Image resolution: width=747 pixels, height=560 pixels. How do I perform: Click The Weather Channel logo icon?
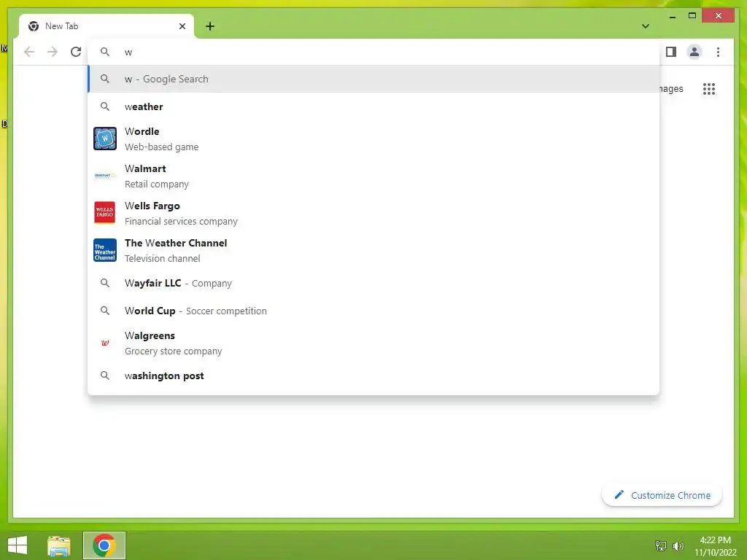pos(105,250)
